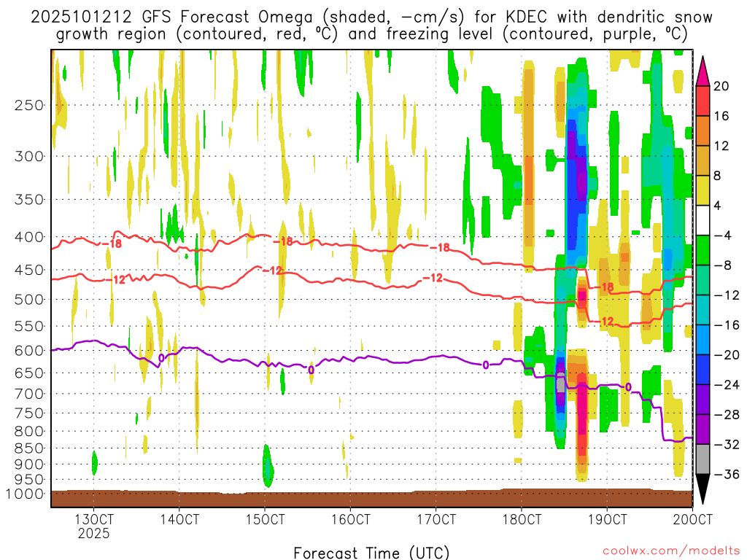Screen dimensions: 747x560
Task: Click the yellow swatch for 4-8
Action: pyautogui.click(x=703, y=190)
